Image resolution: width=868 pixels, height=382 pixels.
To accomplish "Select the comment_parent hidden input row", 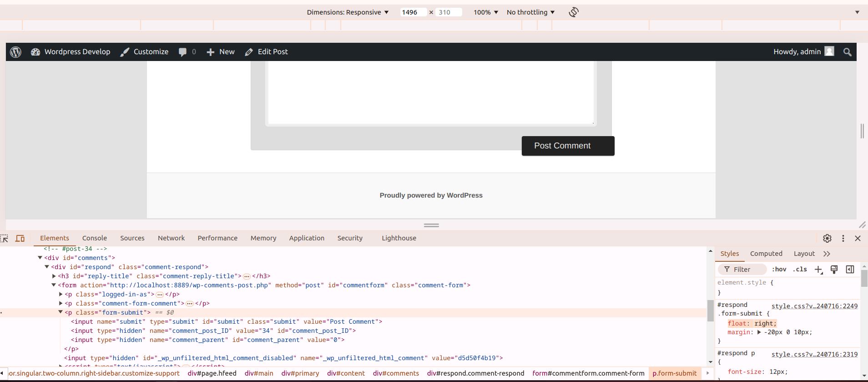I will [x=208, y=340].
